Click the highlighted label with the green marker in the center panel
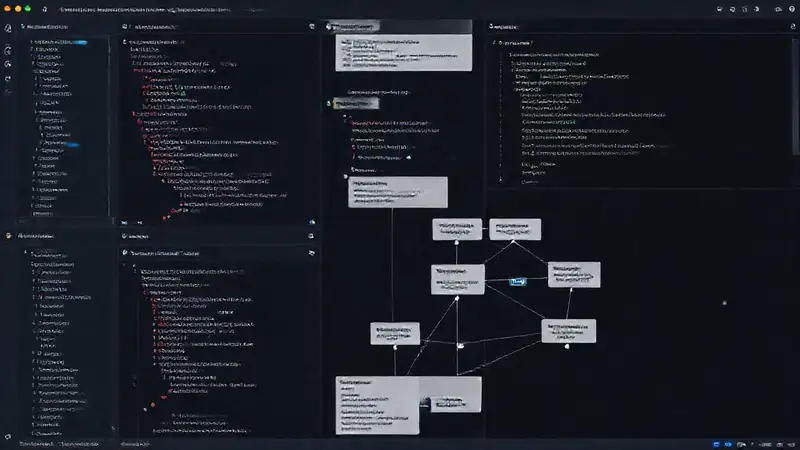Screen dimensions: 800x450 point(356,104)
